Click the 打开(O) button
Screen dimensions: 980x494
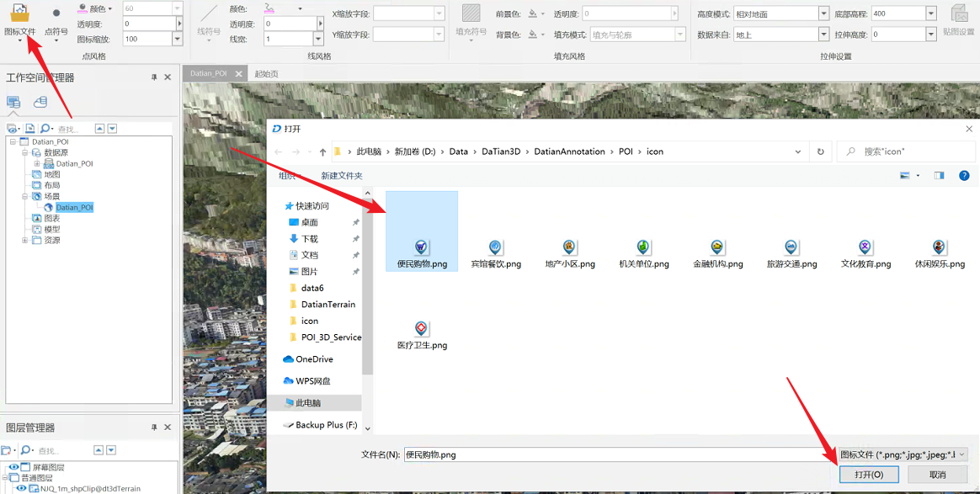869,475
